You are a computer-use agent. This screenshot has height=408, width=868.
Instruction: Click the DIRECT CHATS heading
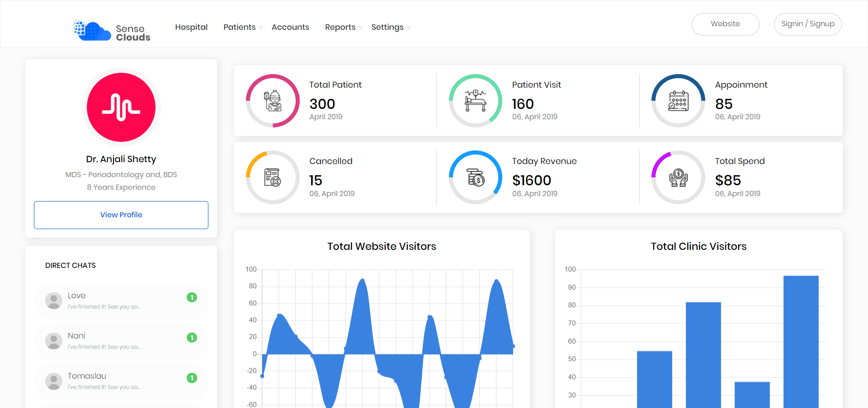[71, 266]
